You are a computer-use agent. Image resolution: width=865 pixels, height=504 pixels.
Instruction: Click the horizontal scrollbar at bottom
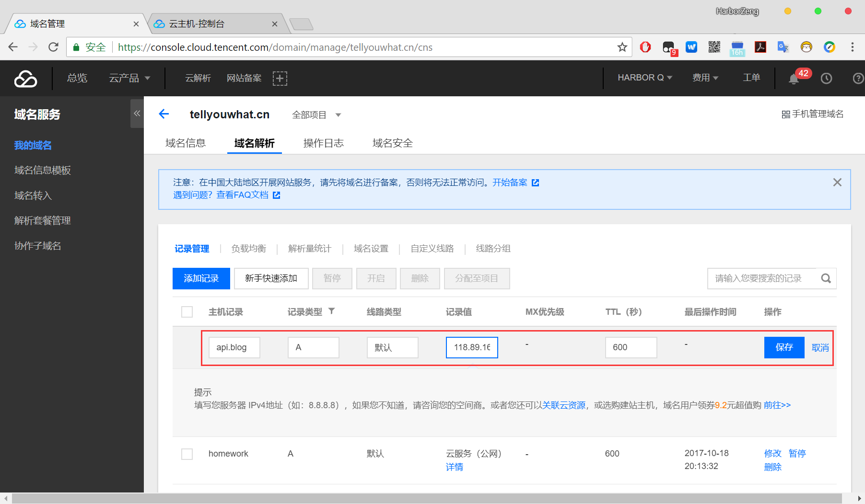click(x=427, y=499)
